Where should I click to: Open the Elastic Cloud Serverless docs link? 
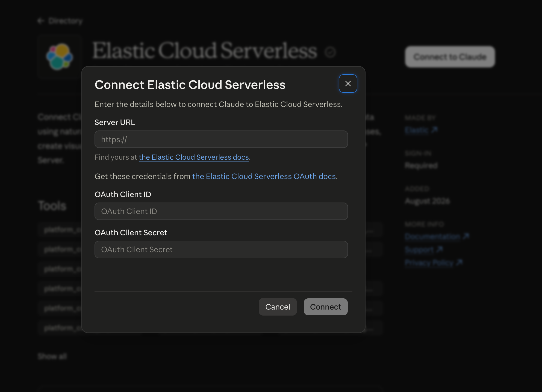194,157
